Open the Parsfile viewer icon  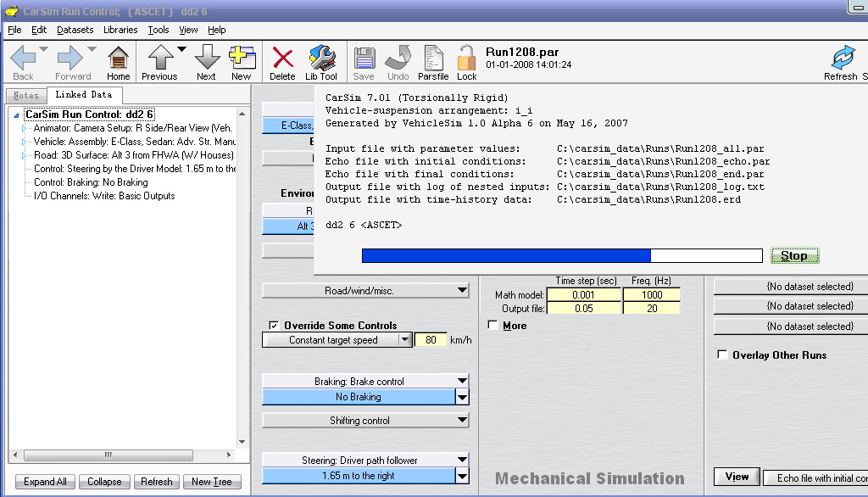coord(433,57)
